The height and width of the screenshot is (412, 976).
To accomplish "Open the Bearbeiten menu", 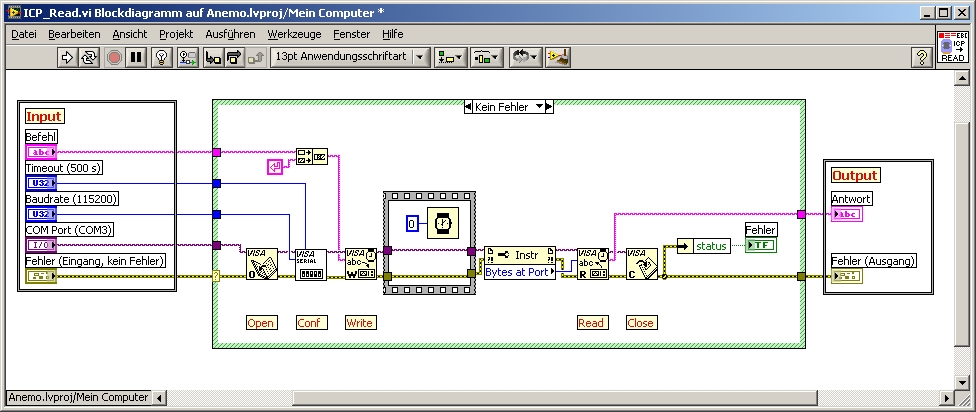I will [x=74, y=34].
